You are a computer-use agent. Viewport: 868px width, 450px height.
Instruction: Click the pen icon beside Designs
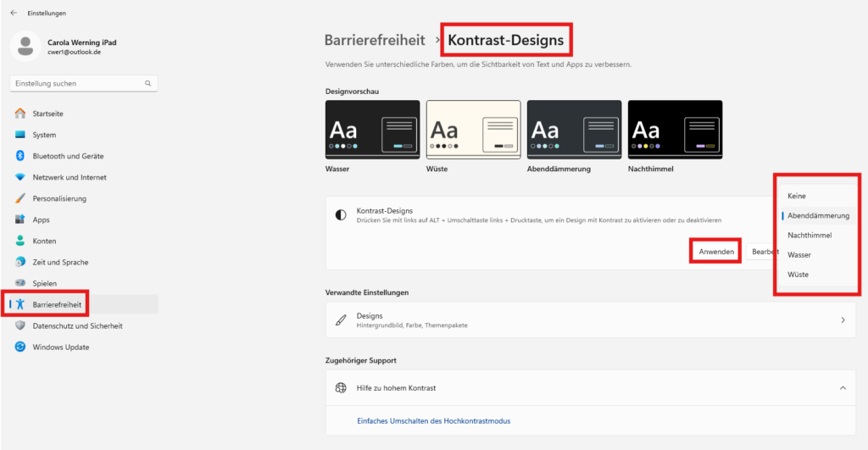click(x=341, y=320)
